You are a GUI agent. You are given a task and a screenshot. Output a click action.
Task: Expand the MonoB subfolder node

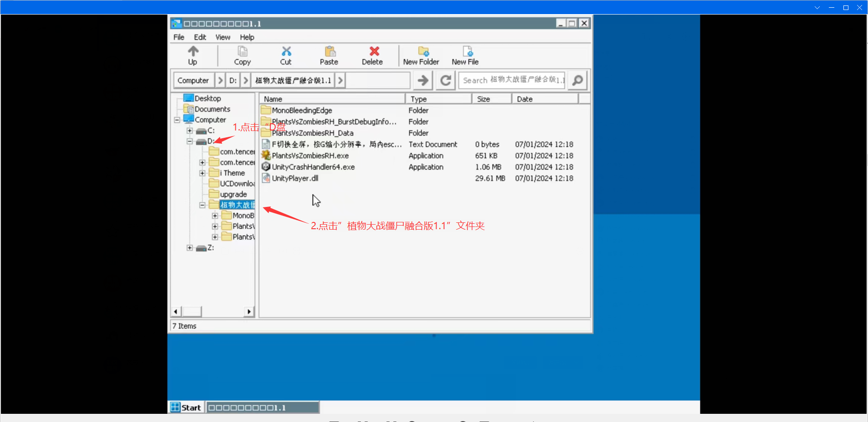point(215,216)
